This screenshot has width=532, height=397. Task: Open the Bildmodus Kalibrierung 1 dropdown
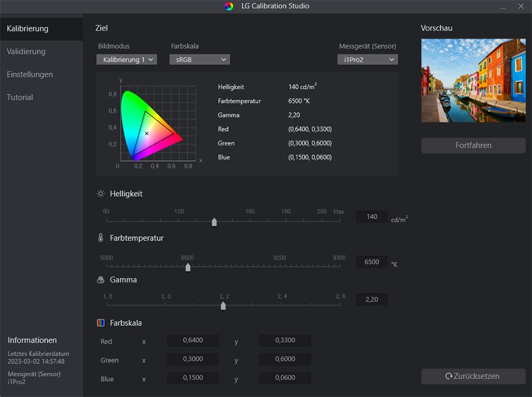[126, 59]
